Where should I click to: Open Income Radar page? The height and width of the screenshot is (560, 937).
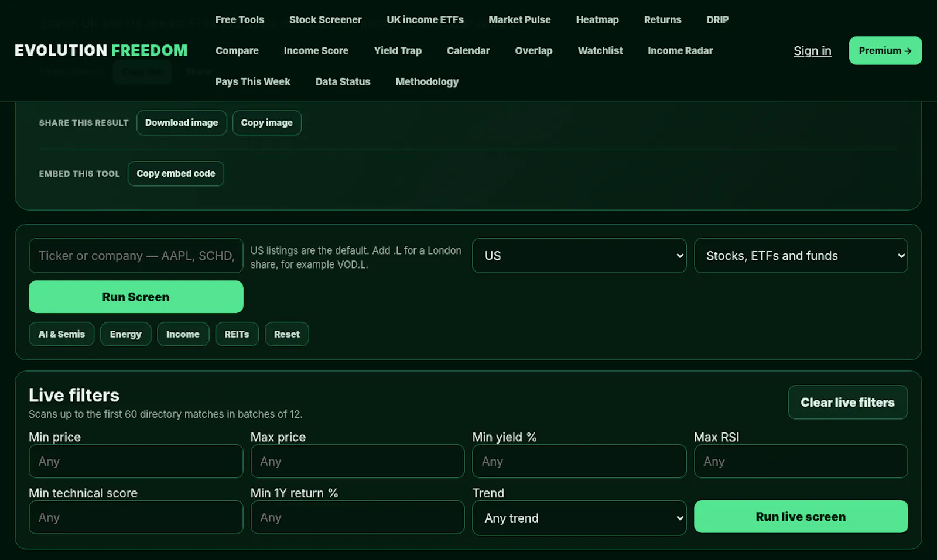(680, 51)
